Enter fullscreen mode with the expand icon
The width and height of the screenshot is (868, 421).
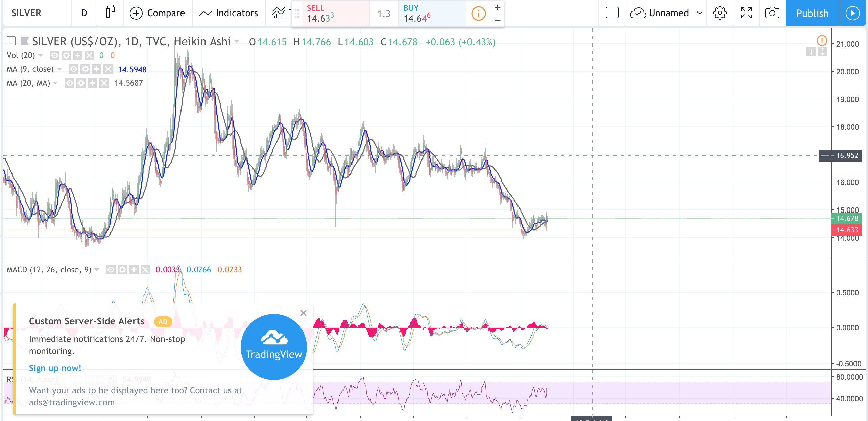tap(746, 13)
